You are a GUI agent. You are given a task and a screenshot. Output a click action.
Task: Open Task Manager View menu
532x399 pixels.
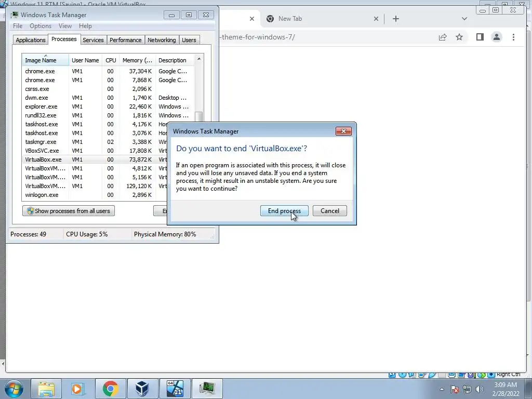[x=65, y=26]
